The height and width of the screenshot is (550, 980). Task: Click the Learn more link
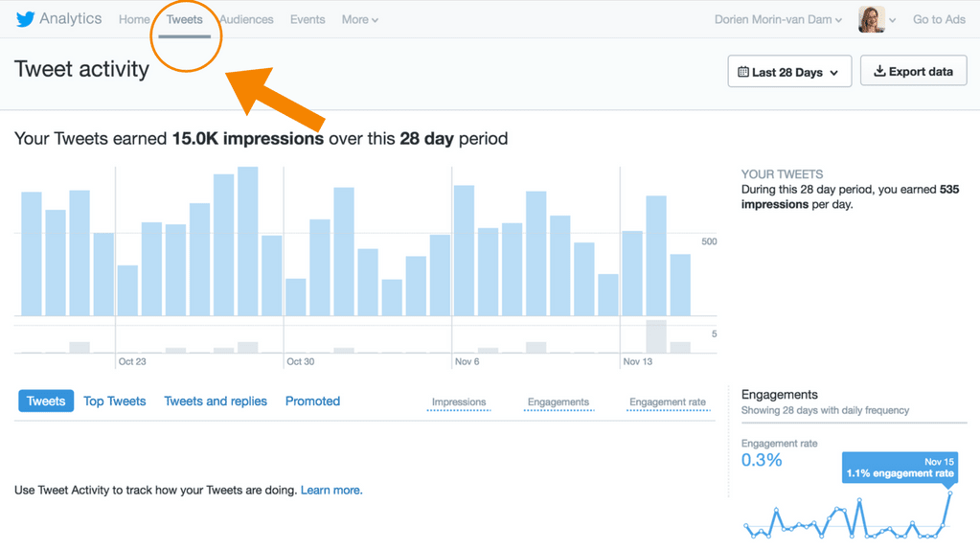(x=331, y=490)
